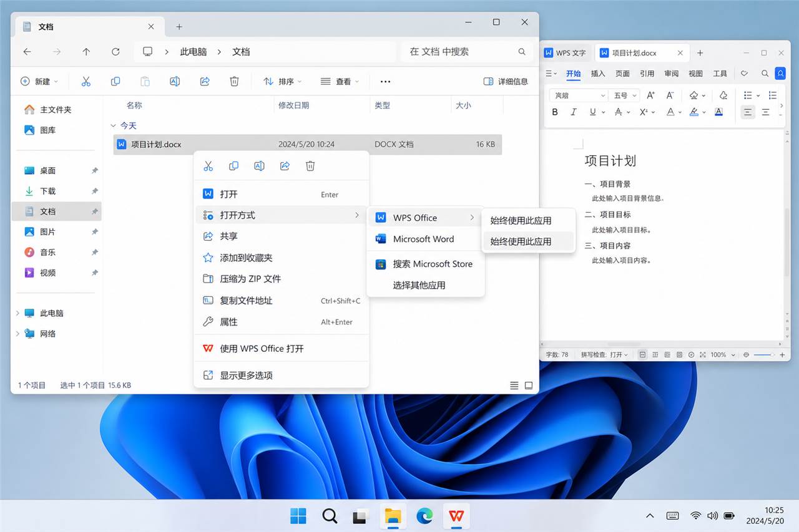Open Microsoft Edge from the taskbar
Image resolution: width=799 pixels, height=532 pixels.
click(x=425, y=516)
